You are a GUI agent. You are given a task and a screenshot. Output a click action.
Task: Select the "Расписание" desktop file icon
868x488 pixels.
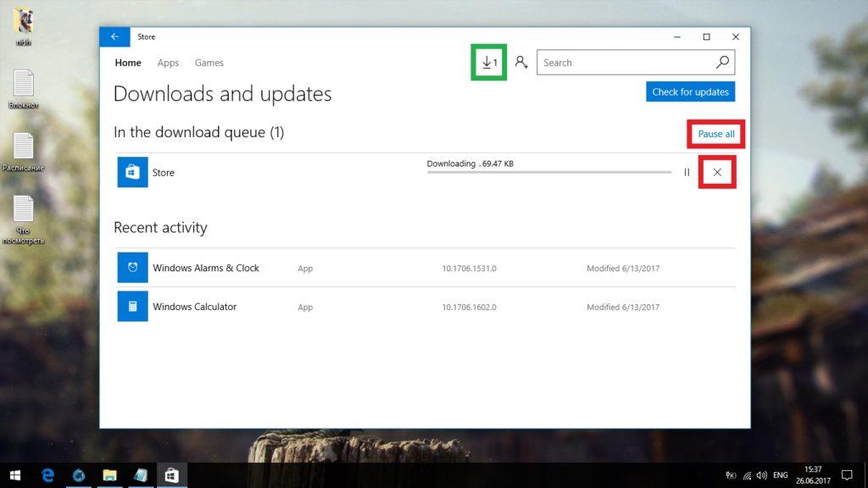(x=23, y=152)
